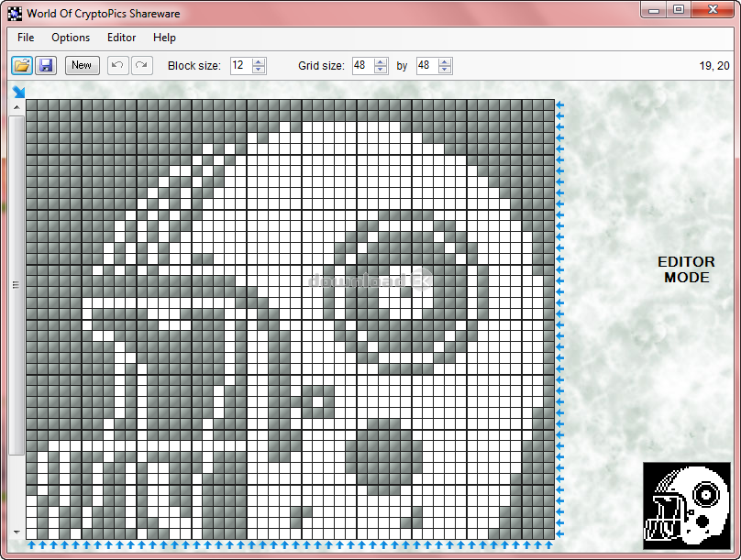This screenshot has width=741, height=560.
Task: Click the helmet preview thumbnail
Action: 686,505
